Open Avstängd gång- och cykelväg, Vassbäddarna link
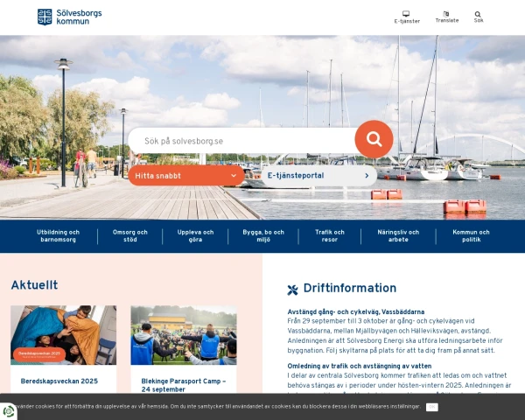This screenshot has height=420, width=525. [356, 311]
